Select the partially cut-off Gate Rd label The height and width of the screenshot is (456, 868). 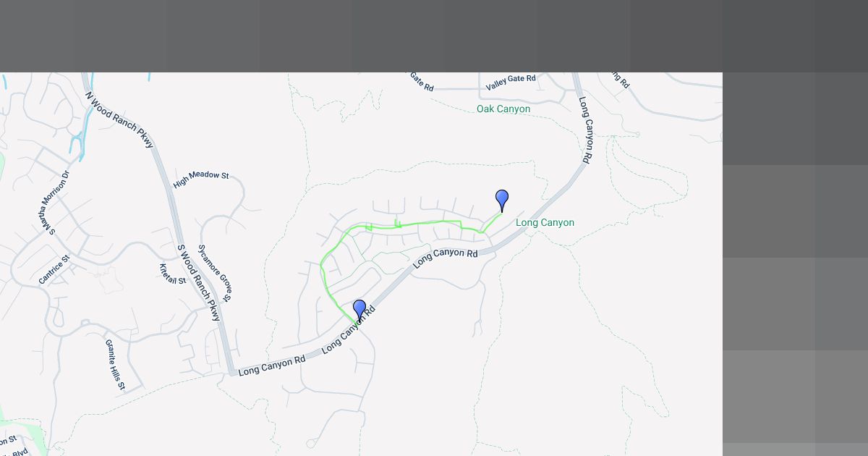point(422,81)
